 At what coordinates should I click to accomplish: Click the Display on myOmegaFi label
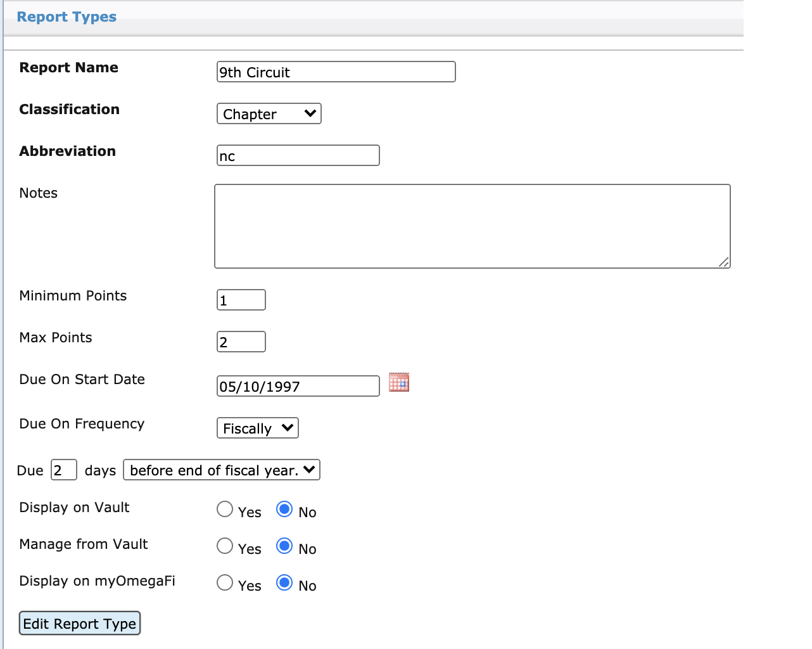[x=98, y=581]
